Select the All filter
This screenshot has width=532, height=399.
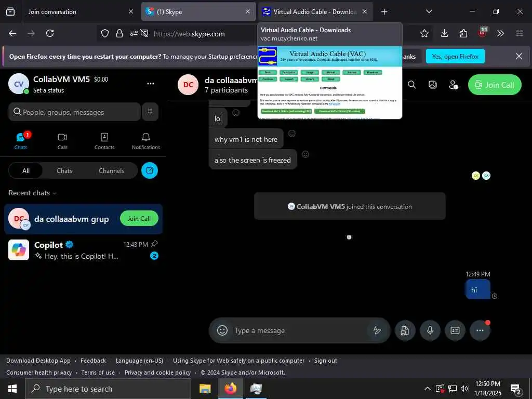(x=26, y=170)
